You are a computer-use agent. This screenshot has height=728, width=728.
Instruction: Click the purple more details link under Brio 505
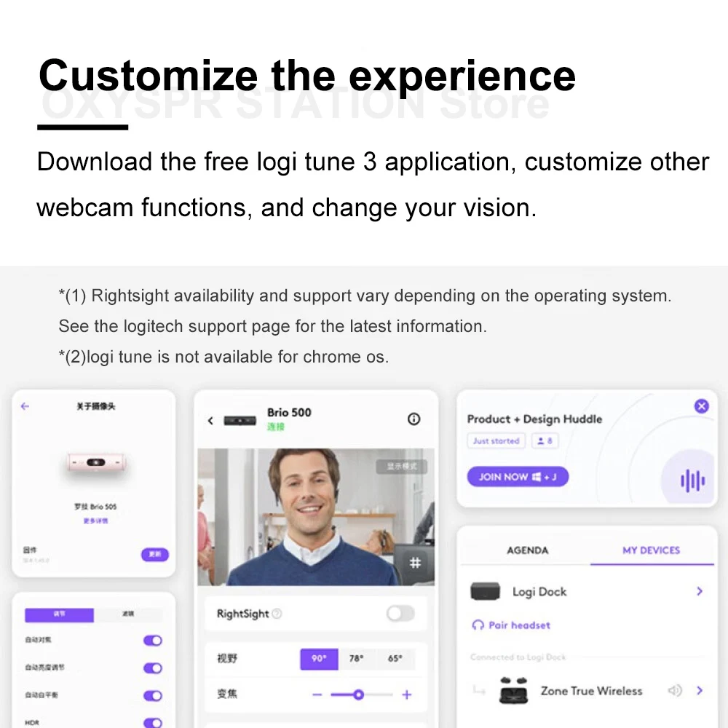point(95,521)
